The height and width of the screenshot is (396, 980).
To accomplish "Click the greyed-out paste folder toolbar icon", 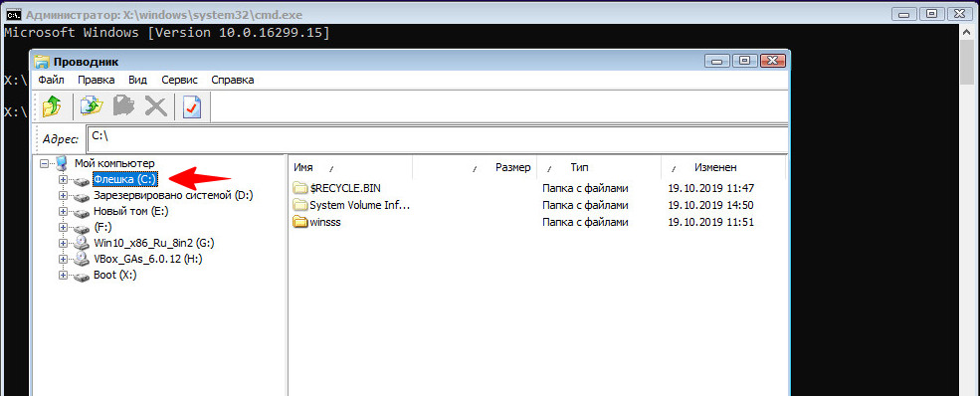I will click(123, 106).
